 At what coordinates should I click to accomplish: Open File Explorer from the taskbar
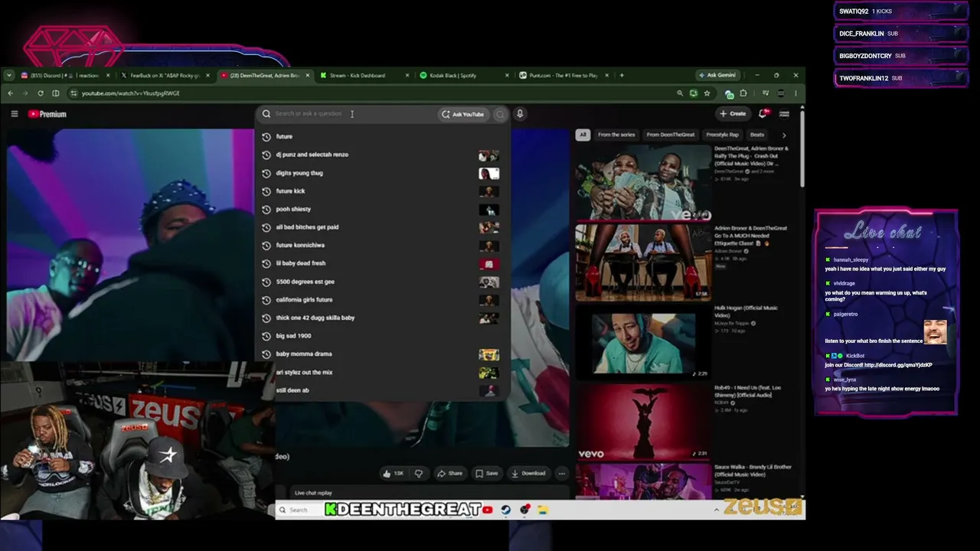click(543, 510)
